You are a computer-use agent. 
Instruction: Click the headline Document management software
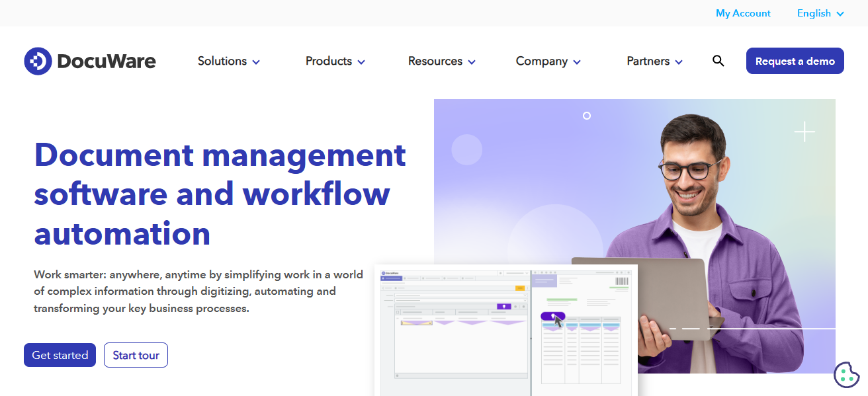220,194
